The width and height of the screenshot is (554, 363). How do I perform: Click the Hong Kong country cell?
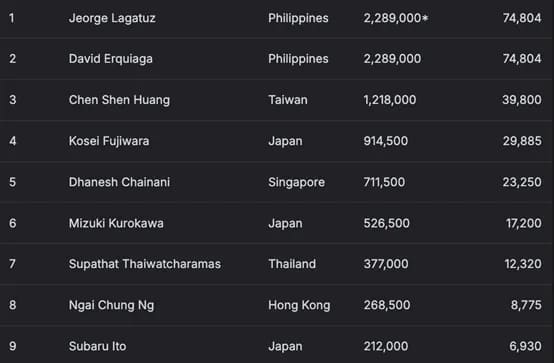coord(299,305)
